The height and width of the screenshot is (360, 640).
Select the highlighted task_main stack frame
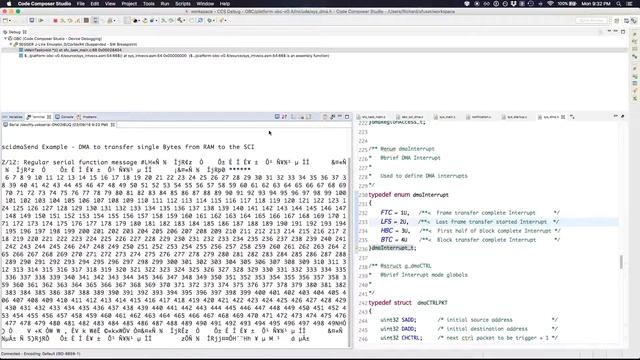[73, 50]
